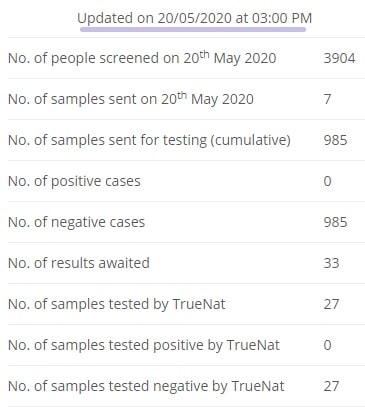
Task: Click the purple underline beneath the update heading
Action: [x=193, y=30]
